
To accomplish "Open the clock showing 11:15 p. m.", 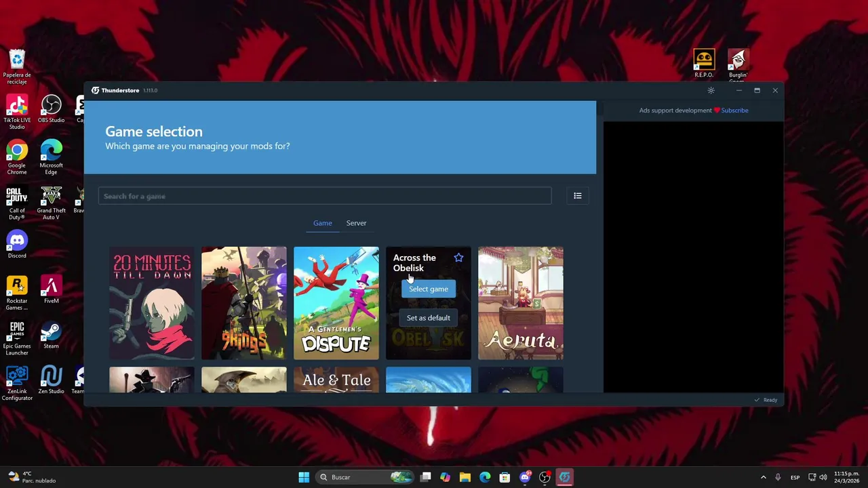I will 846,477.
